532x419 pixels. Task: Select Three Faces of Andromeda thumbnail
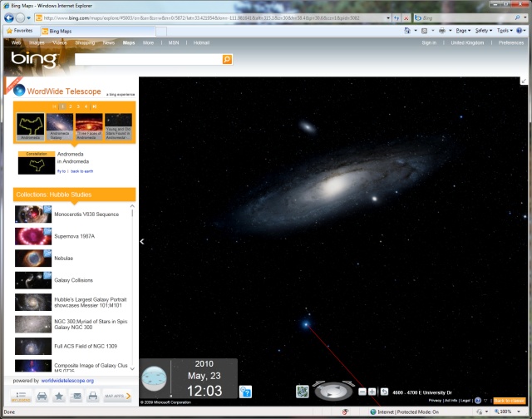pos(89,126)
